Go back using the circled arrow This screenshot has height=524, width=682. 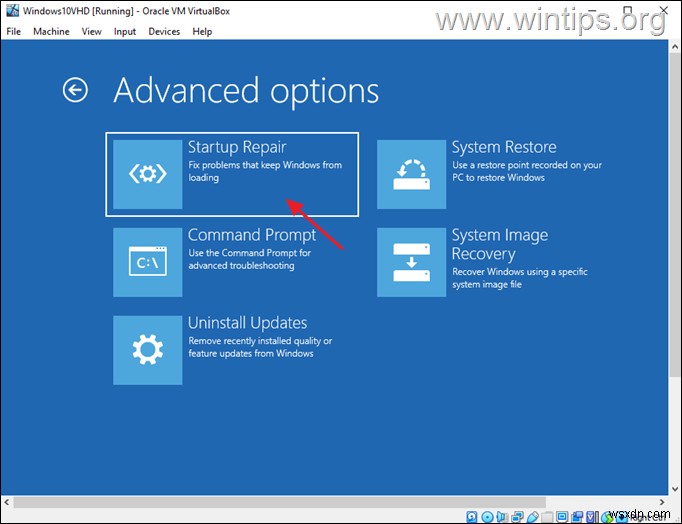coord(75,90)
